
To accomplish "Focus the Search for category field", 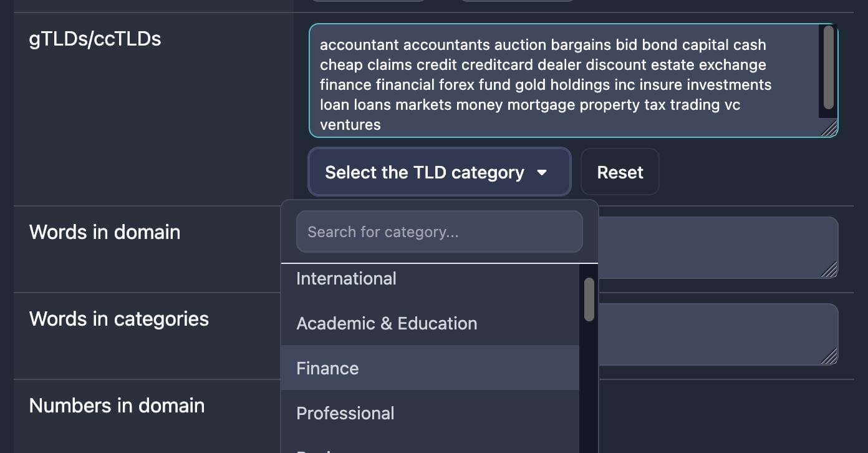I will point(439,231).
